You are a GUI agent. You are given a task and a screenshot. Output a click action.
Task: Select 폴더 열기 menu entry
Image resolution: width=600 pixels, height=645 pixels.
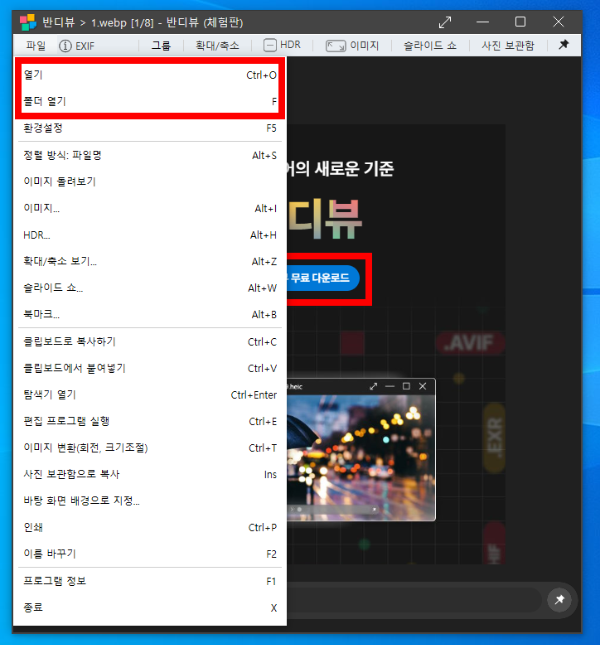(150, 101)
